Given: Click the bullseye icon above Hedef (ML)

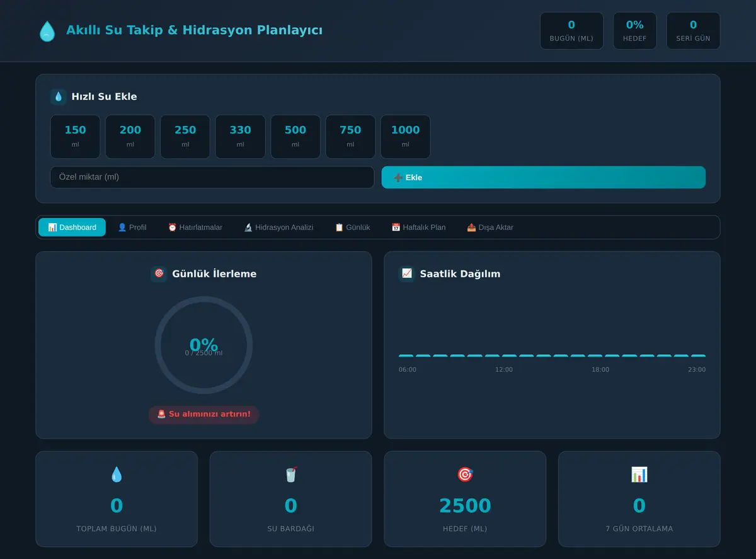Looking at the screenshot, I should pyautogui.click(x=465, y=475).
